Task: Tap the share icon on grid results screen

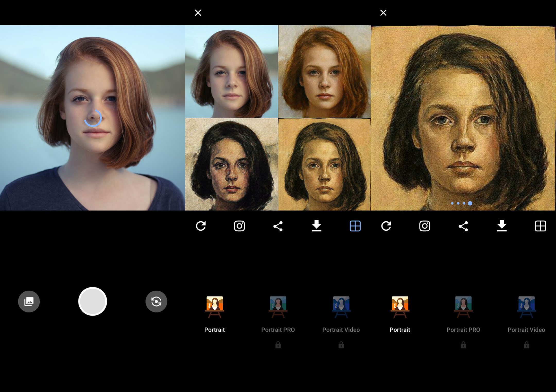Action: (278, 226)
